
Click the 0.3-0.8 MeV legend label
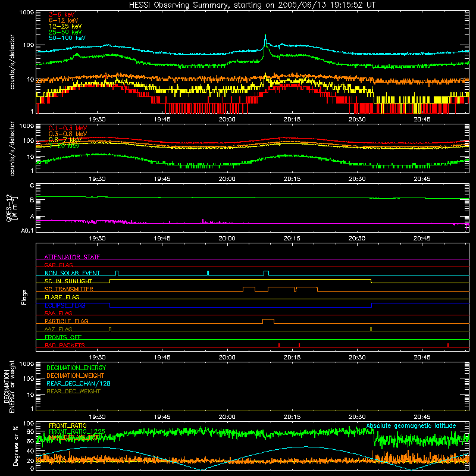[68, 134]
